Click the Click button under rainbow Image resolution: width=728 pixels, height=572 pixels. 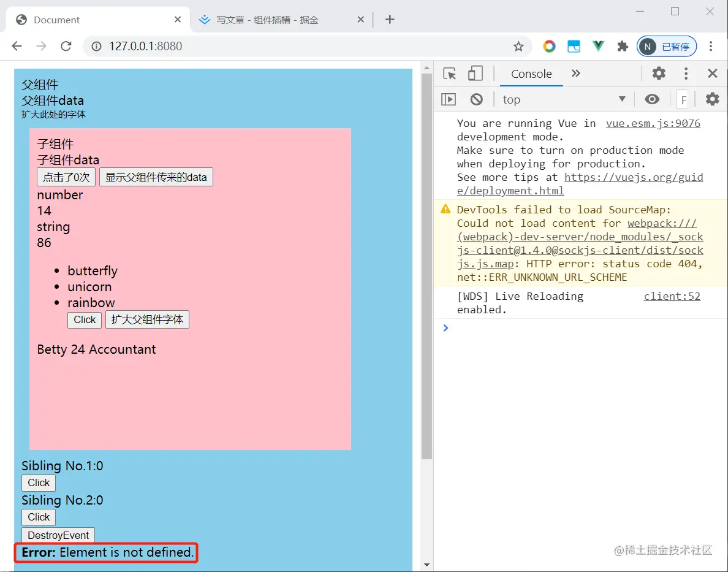pyautogui.click(x=85, y=319)
